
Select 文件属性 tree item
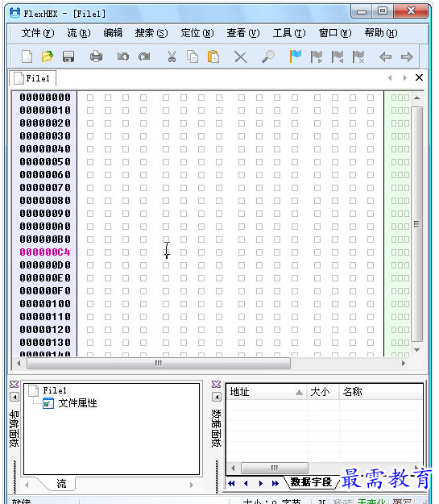coord(77,403)
